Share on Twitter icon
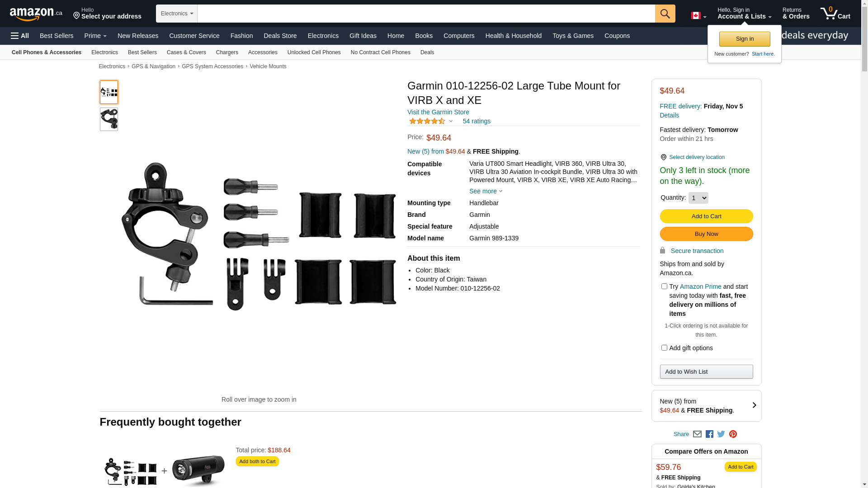This screenshot has height=488, width=868. [721, 434]
